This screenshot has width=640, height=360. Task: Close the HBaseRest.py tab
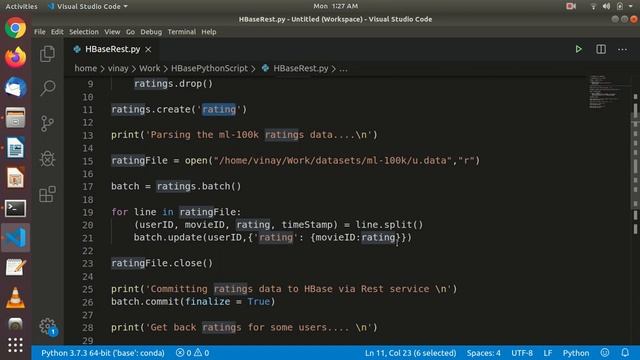(x=148, y=49)
